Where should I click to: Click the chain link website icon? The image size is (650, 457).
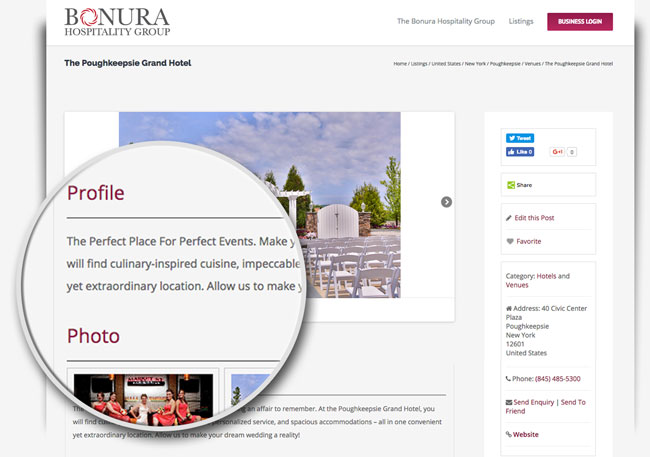pos(509,434)
